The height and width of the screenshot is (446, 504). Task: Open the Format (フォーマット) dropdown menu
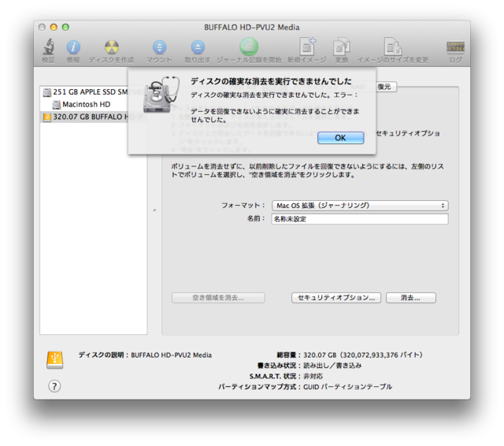point(360,206)
